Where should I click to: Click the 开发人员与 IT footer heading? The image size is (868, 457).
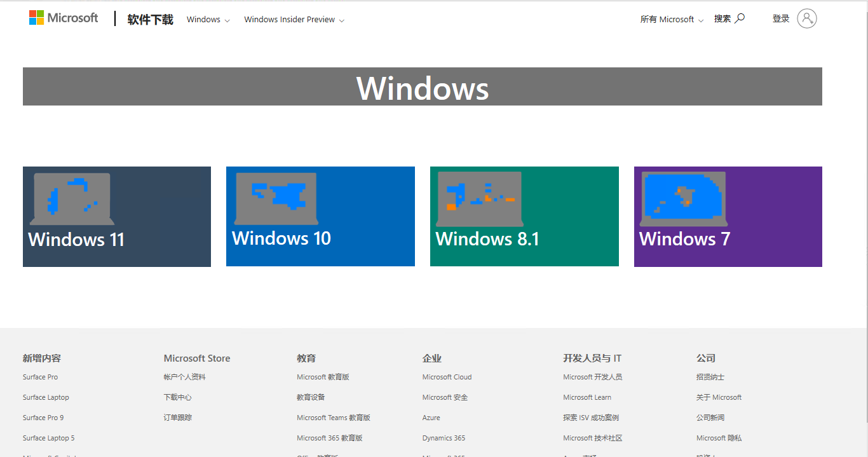pos(592,358)
